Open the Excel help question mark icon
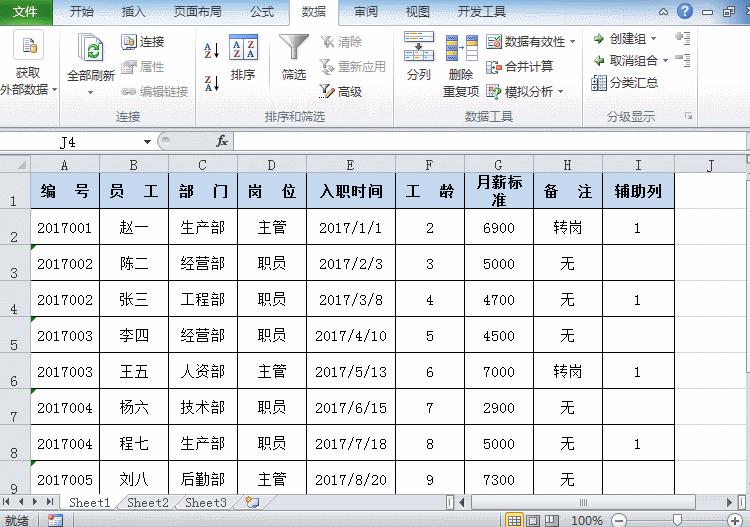 [684, 11]
